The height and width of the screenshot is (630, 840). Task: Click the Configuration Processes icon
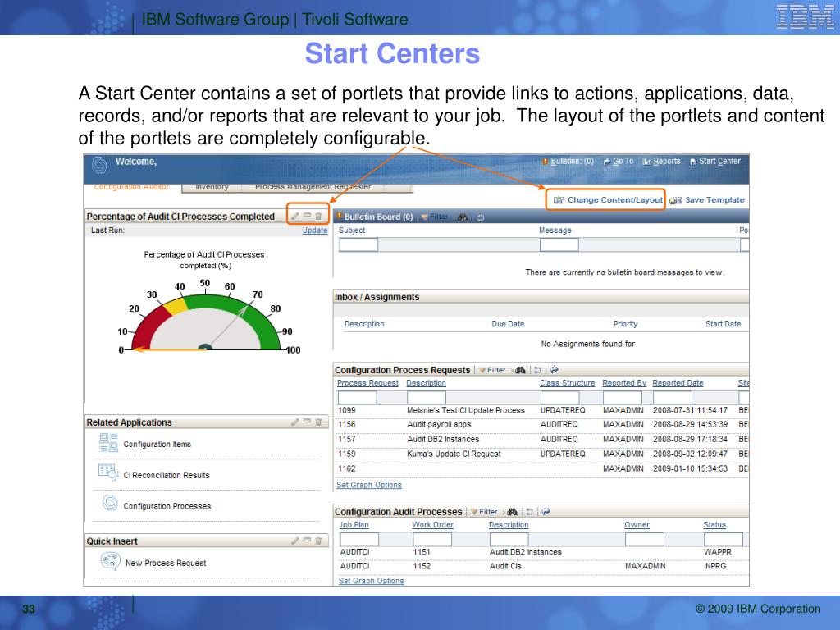point(110,503)
